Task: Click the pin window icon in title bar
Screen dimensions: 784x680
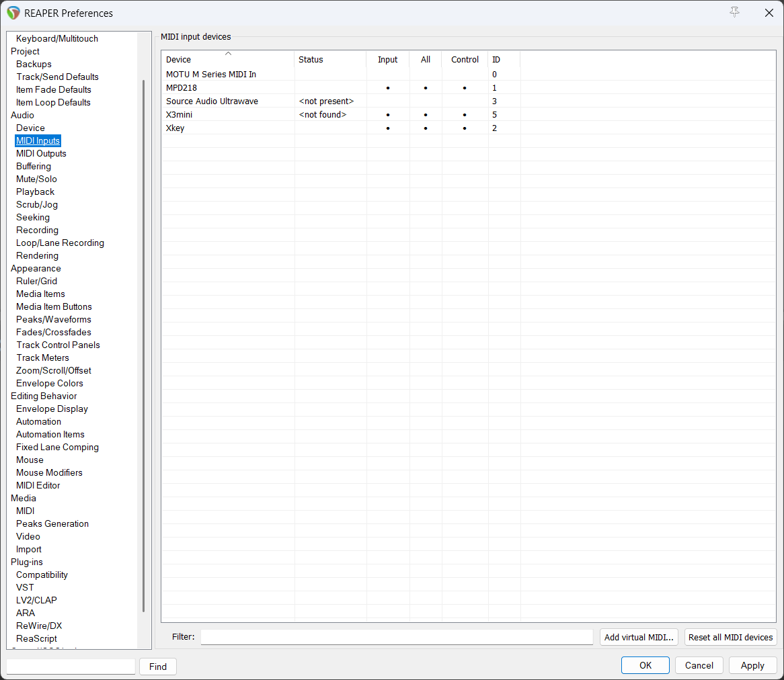Action: (x=734, y=13)
